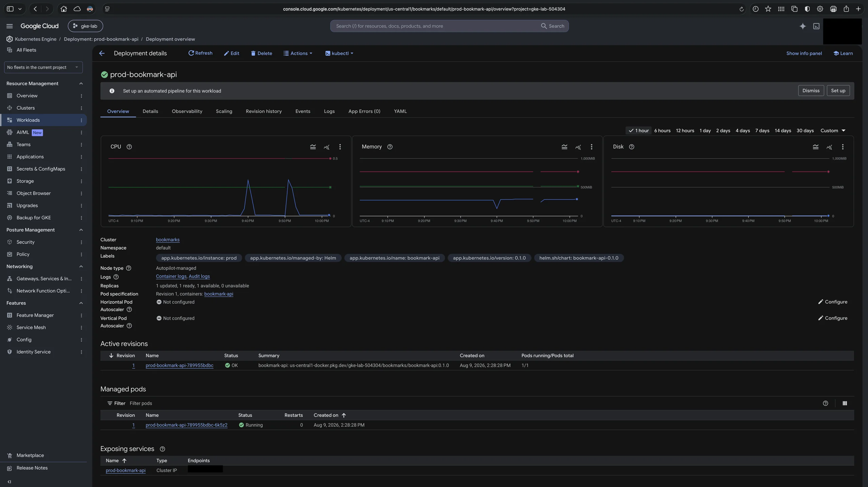Click the Set up pipeline button
This screenshot has height=487, width=868.
pos(838,91)
